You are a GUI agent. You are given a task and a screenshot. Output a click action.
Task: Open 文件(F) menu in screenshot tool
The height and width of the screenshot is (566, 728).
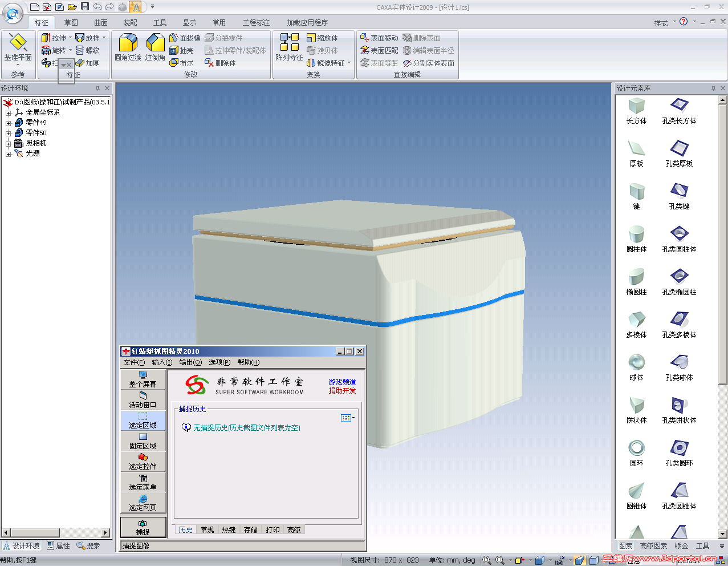coord(134,362)
